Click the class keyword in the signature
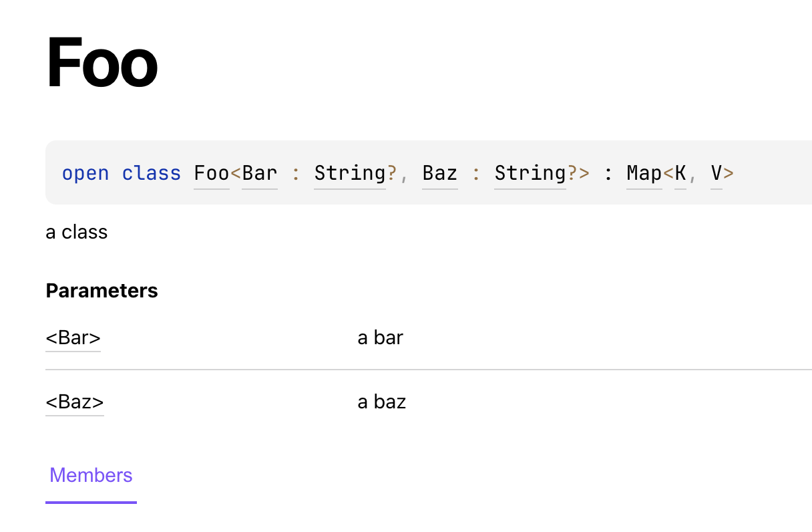Viewport: 812px width, 532px height. (x=151, y=173)
